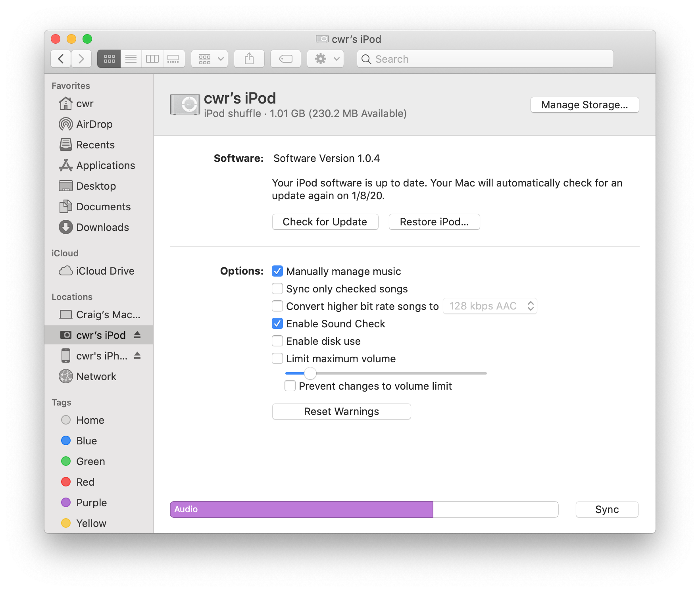The height and width of the screenshot is (592, 700).
Task: Go forward using the right chevron button
Action: (x=81, y=59)
